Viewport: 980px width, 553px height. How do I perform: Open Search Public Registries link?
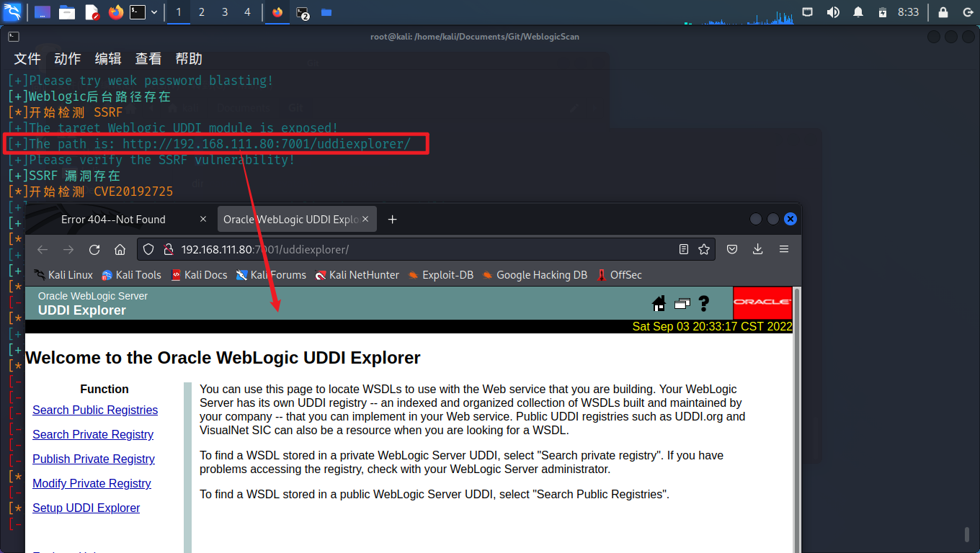[95, 410]
